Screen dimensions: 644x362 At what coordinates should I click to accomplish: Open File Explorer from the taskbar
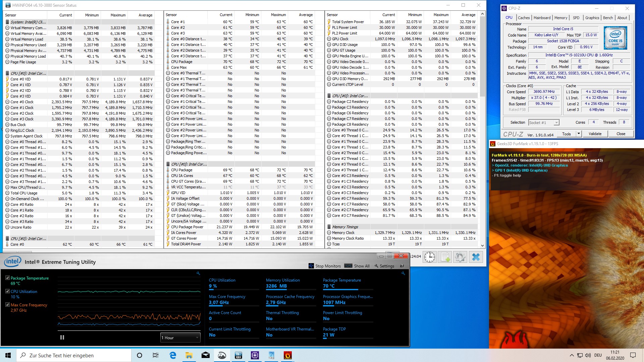point(189,355)
